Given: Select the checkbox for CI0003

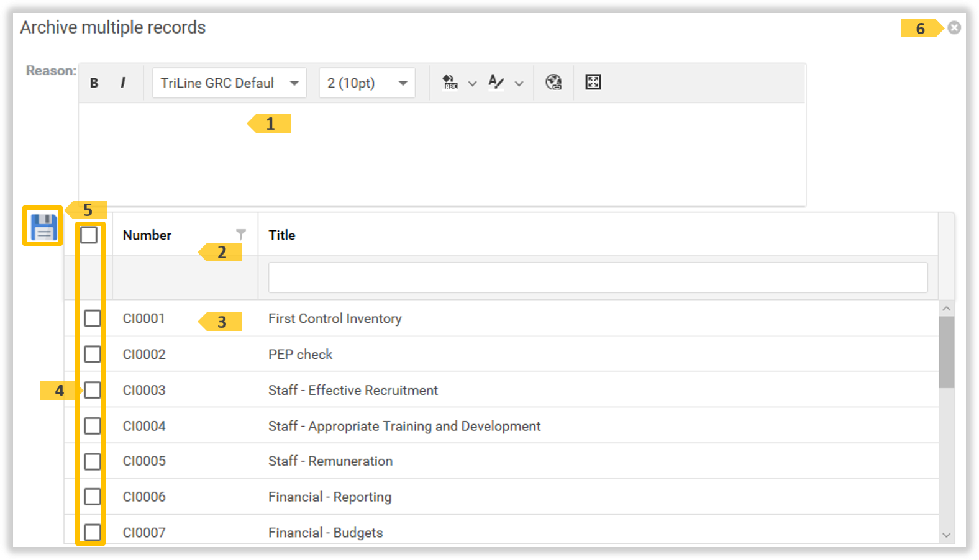Looking at the screenshot, I should pyautogui.click(x=93, y=390).
